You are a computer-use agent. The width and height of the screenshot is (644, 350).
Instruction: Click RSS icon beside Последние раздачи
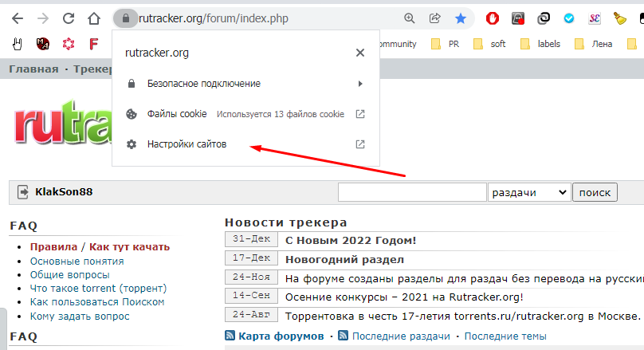pyautogui.click(x=343, y=336)
